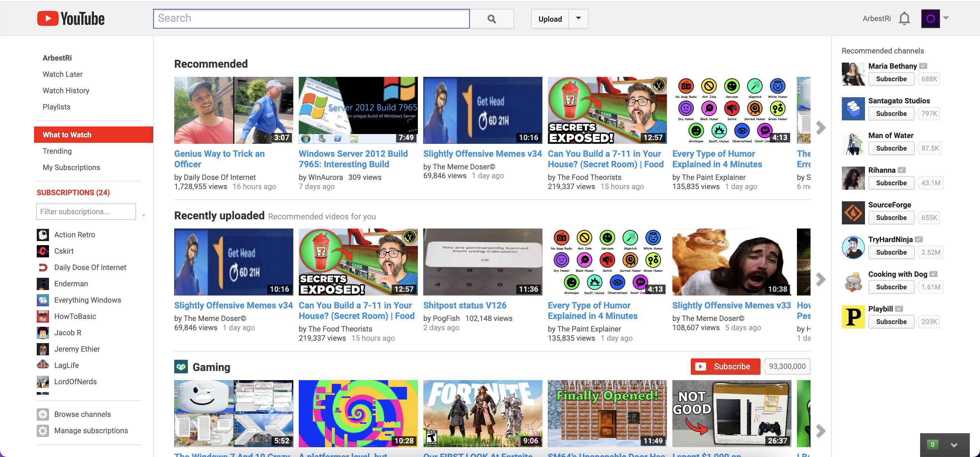Go to Trending

tap(57, 151)
